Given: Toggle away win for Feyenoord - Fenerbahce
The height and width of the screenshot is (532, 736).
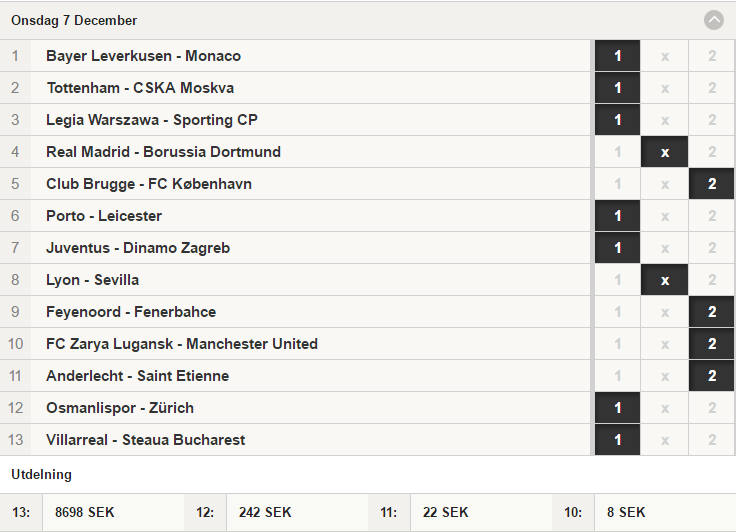Looking at the screenshot, I should coord(712,312).
